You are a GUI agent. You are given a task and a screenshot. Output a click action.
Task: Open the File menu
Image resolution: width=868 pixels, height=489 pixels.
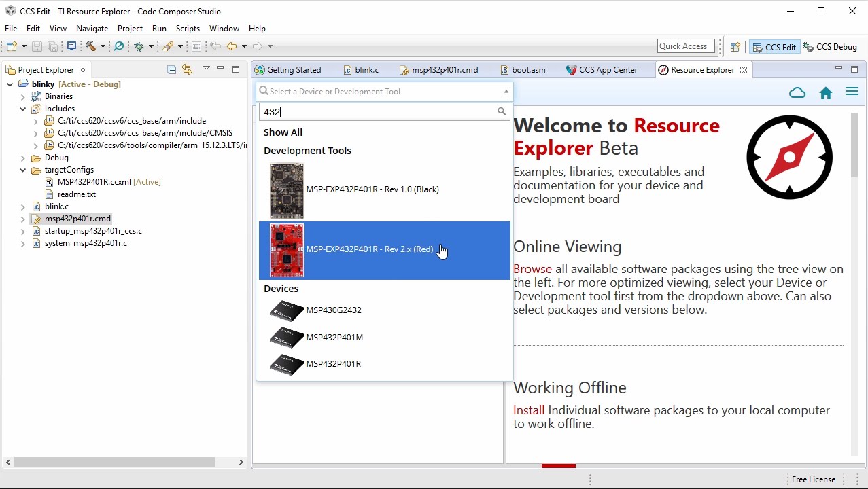pos(11,29)
